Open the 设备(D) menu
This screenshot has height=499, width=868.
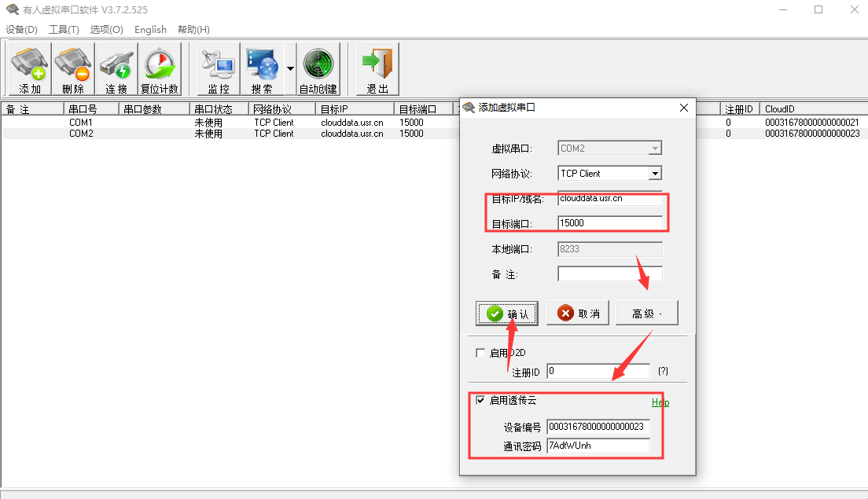click(21, 30)
